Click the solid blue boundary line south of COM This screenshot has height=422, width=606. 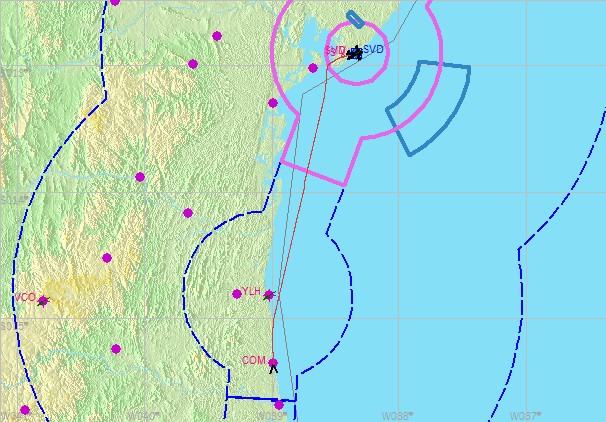pyautogui.click(x=250, y=398)
